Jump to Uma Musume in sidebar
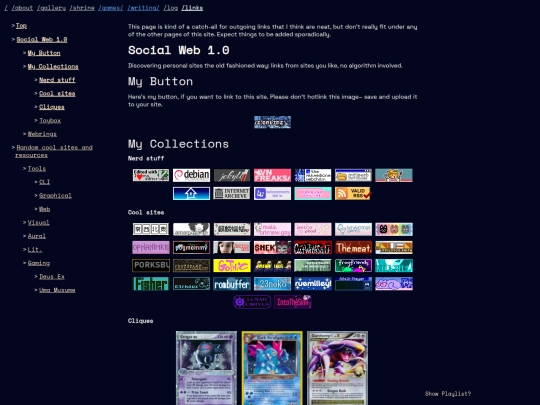 [x=57, y=290]
